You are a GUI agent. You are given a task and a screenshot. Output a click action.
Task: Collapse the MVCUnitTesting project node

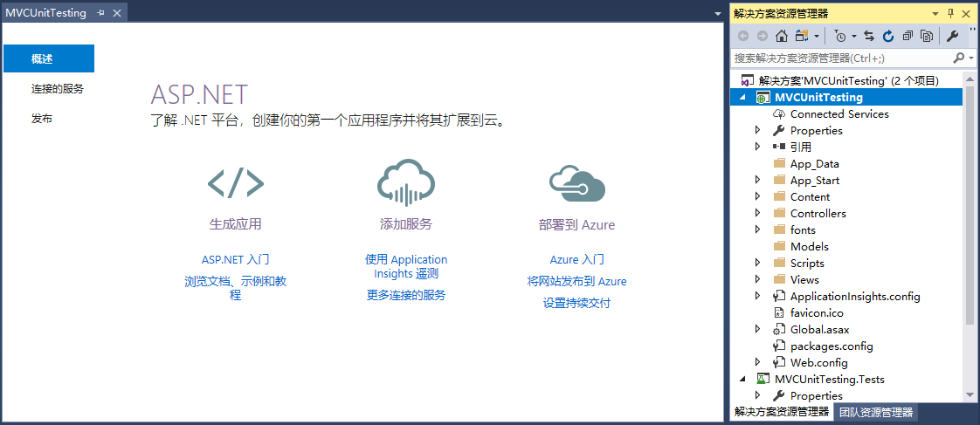(x=743, y=98)
